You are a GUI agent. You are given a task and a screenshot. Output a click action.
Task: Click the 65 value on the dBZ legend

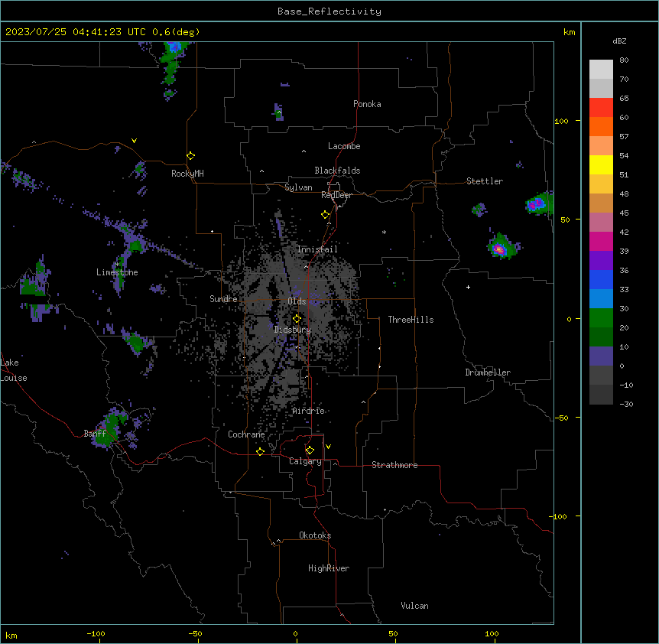[624, 99]
